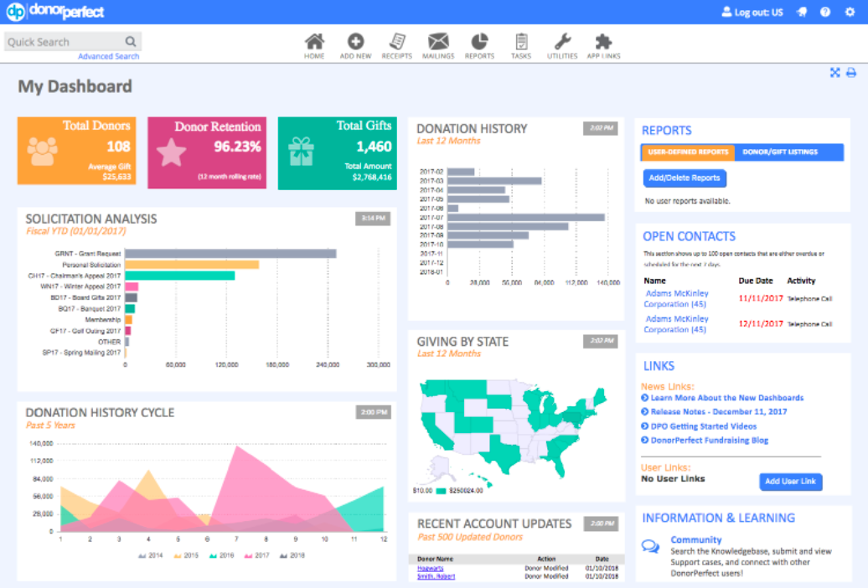Click the green map legend color swatch

[441, 491]
